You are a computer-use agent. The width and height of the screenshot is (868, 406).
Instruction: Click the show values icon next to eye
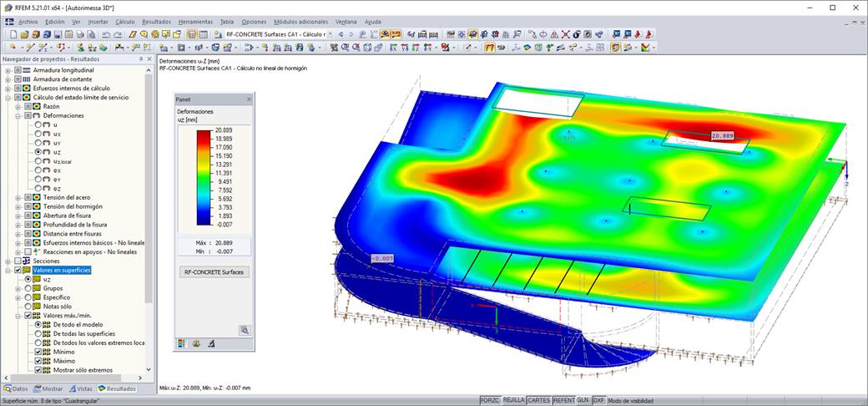[x=396, y=34]
